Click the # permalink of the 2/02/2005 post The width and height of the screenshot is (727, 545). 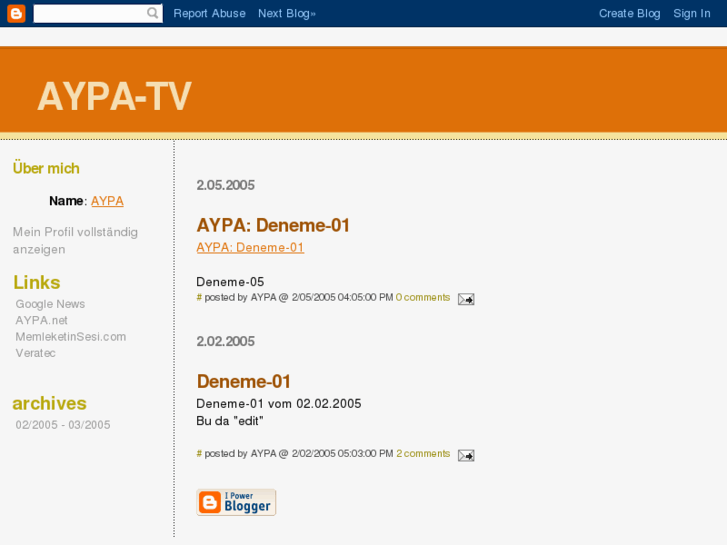click(199, 454)
